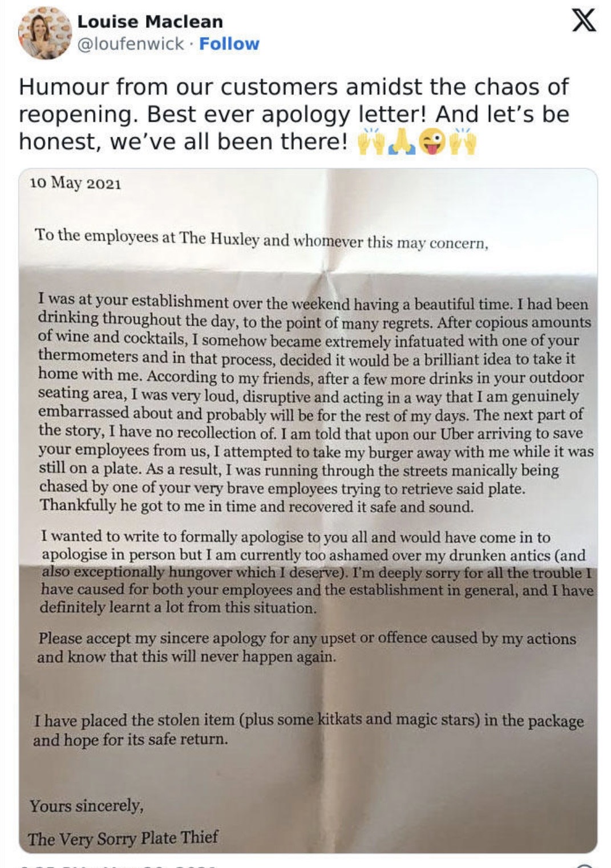Click the 'To the employees at The Huxley' line
Image resolution: width=611 pixels, height=868 pixels.
(261, 238)
